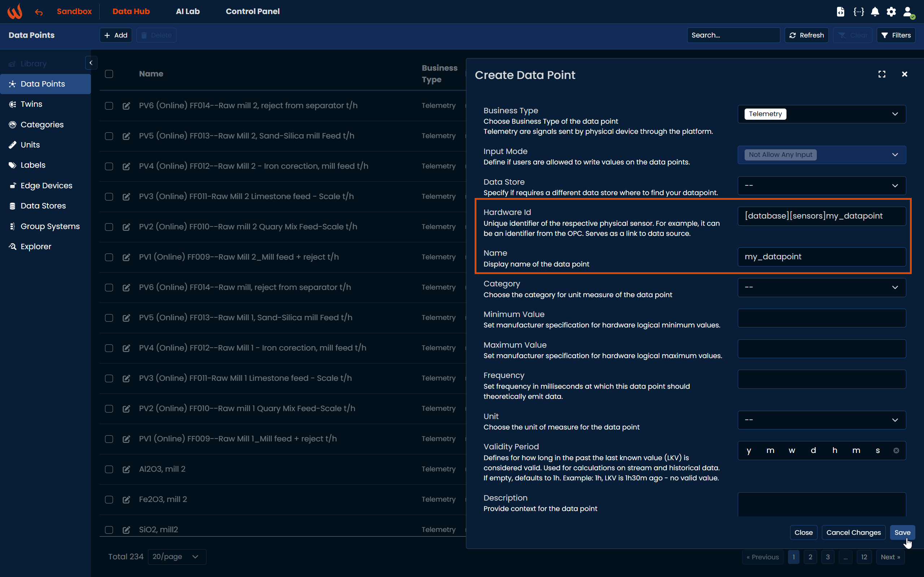The height and width of the screenshot is (577, 924).
Task: Open the Control Panel tab
Action: click(252, 12)
